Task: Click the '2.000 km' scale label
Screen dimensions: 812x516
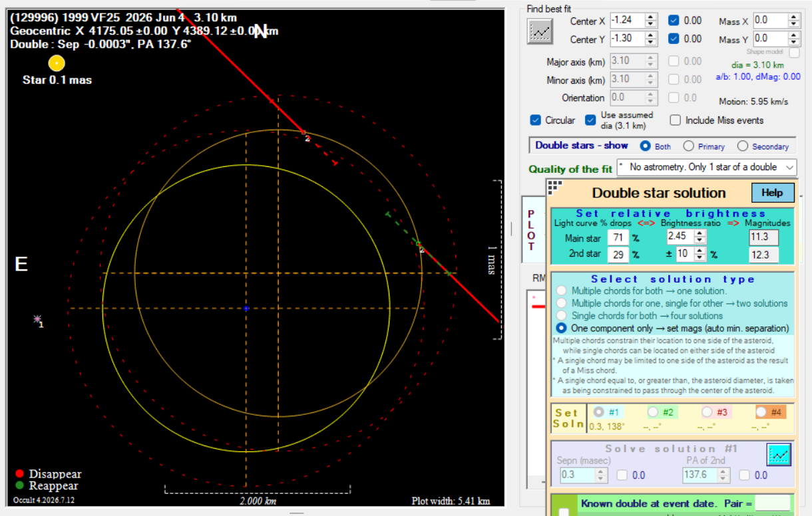Action: (x=258, y=501)
